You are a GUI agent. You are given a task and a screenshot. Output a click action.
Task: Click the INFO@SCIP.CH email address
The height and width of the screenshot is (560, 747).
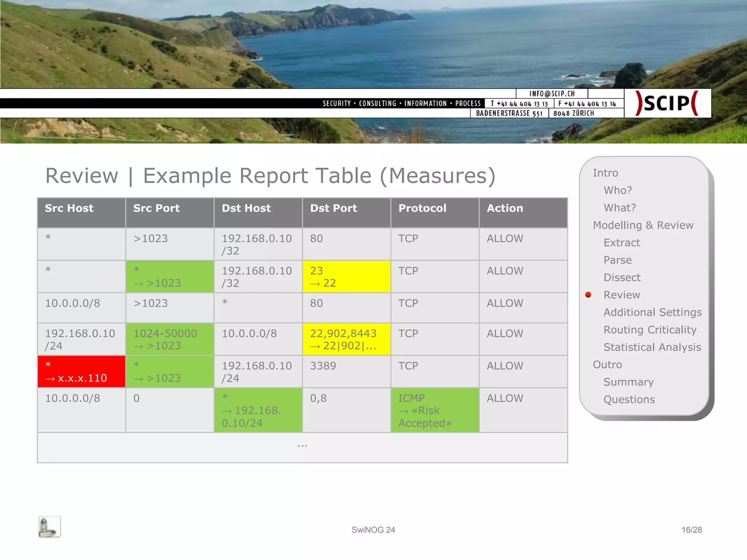(x=551, y=94)
